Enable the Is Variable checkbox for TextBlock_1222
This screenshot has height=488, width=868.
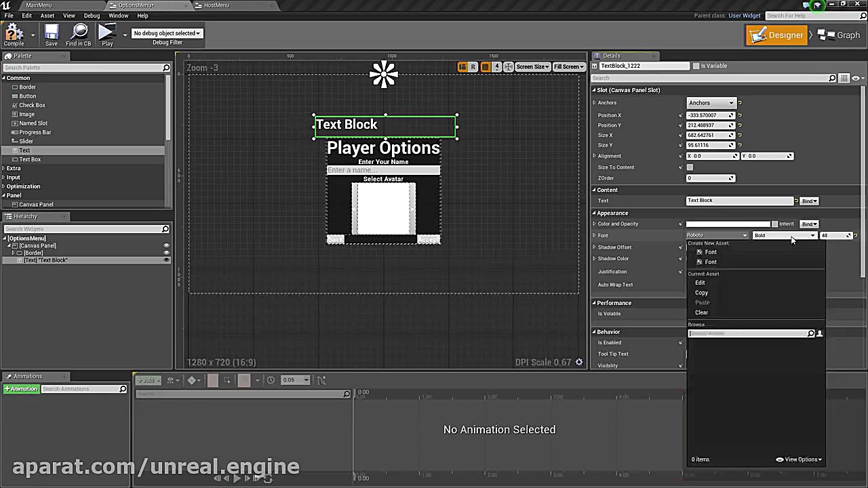point(696,66)
